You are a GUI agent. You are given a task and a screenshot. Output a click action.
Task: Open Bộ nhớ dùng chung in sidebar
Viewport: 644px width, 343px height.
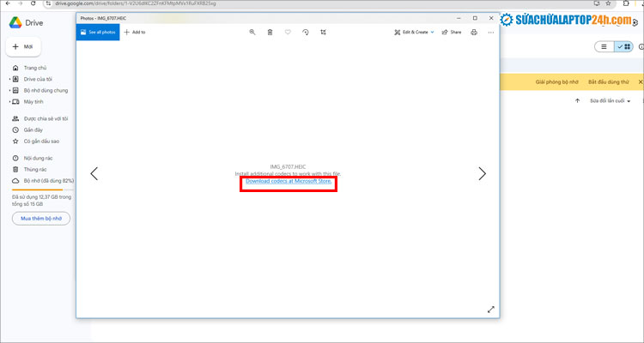tap(46, 90)
